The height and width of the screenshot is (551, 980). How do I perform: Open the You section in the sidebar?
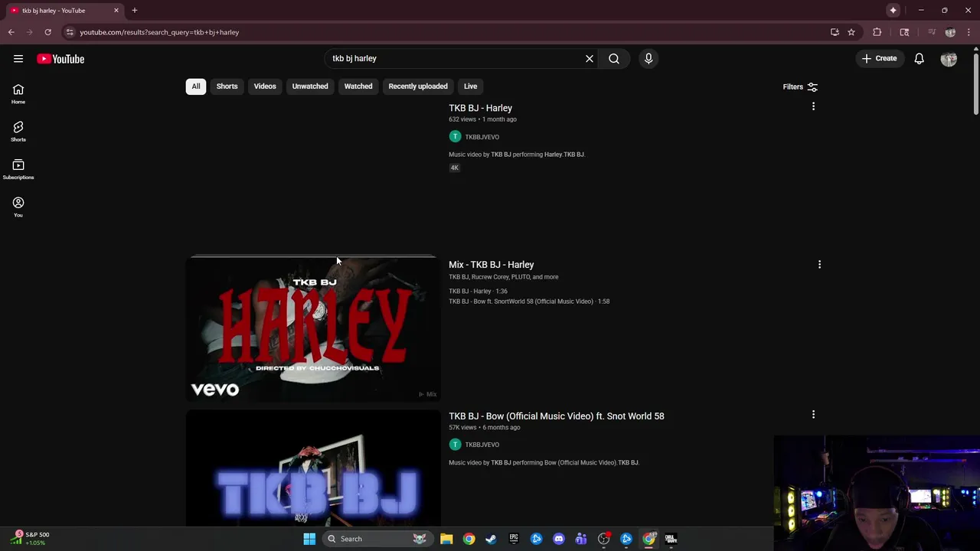click(18, 207)
